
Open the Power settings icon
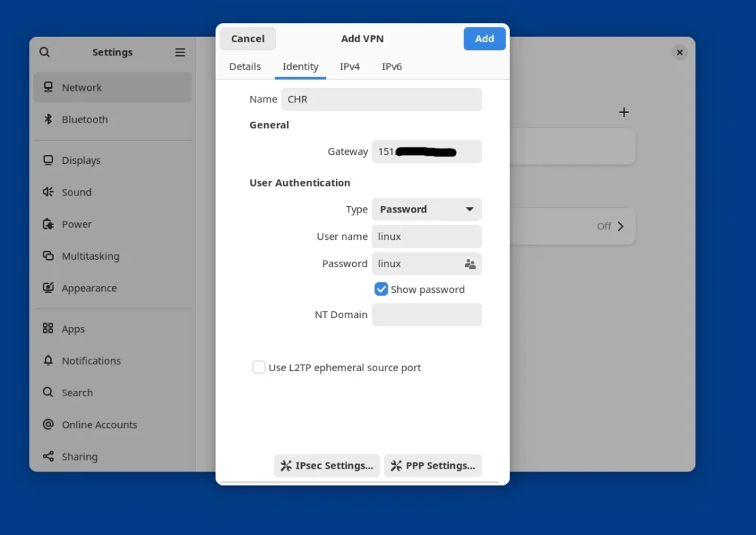pos(47,224)
